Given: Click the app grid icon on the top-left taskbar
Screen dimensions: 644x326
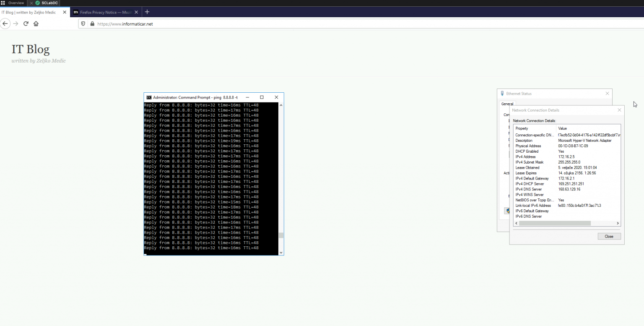Looking at the screenshot, I should click(3, 3).
